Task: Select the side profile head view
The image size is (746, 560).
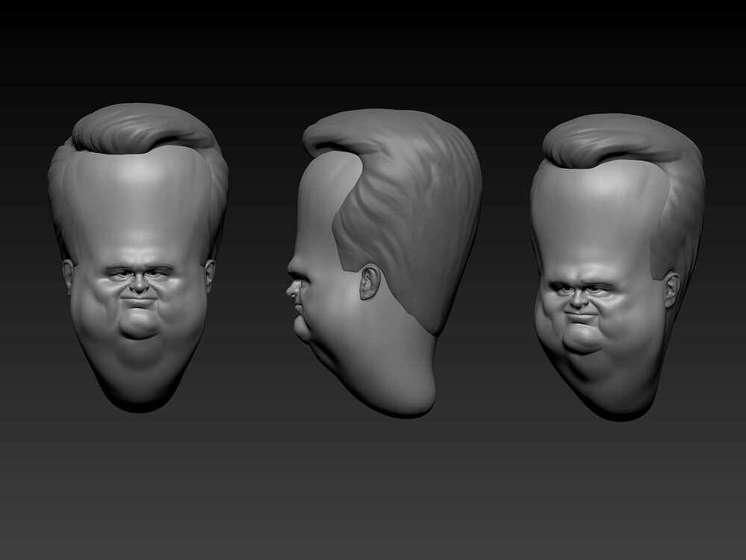Action: click(x=373, y=261)
